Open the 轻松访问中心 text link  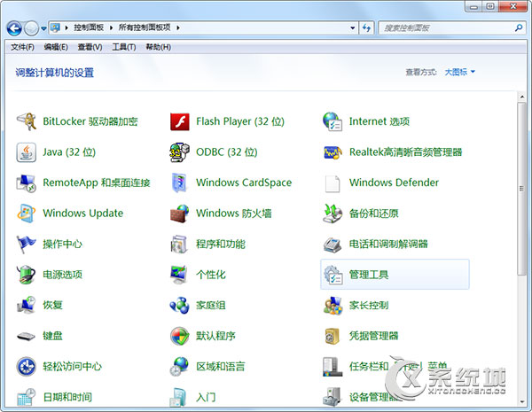[72, 367]
